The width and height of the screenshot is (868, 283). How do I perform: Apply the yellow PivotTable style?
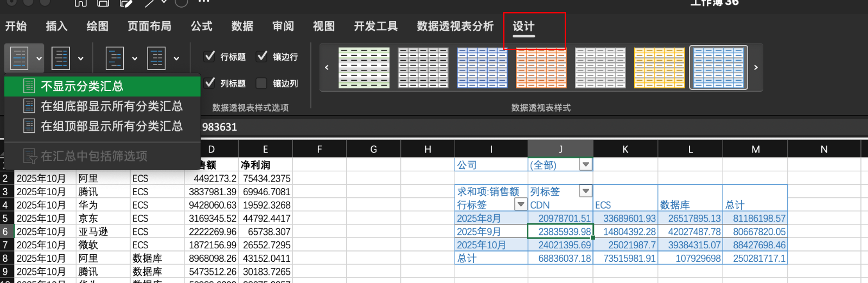pyautogui.click(x=660, y=68)
